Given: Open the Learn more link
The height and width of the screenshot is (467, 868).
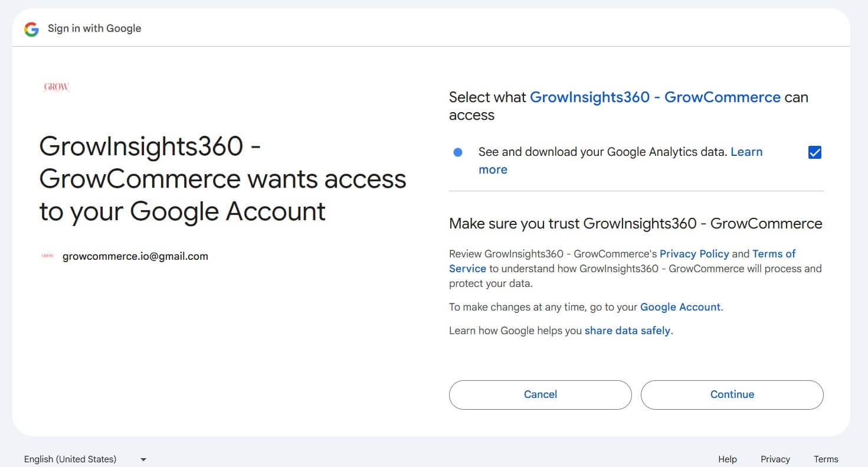Looking at the screenshot, I should tap(746, 152).
